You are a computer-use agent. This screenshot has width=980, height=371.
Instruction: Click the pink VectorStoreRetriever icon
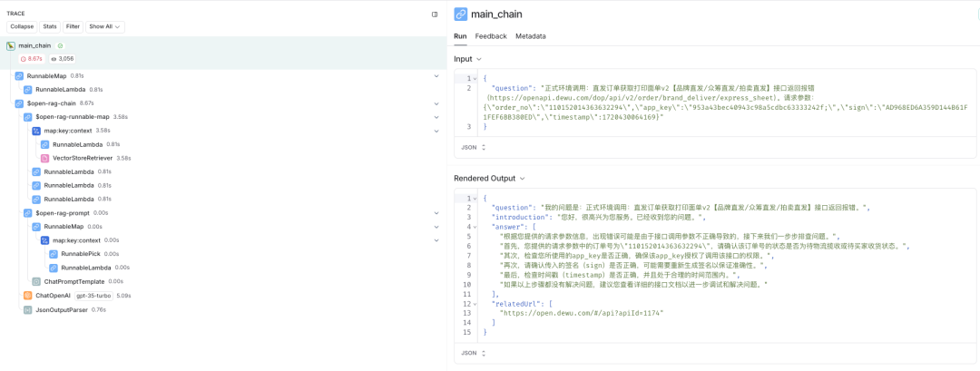tap(45, 158)
